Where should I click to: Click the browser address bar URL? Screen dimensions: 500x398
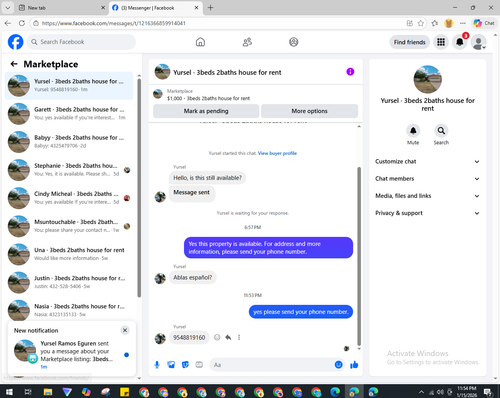[113, 23]
